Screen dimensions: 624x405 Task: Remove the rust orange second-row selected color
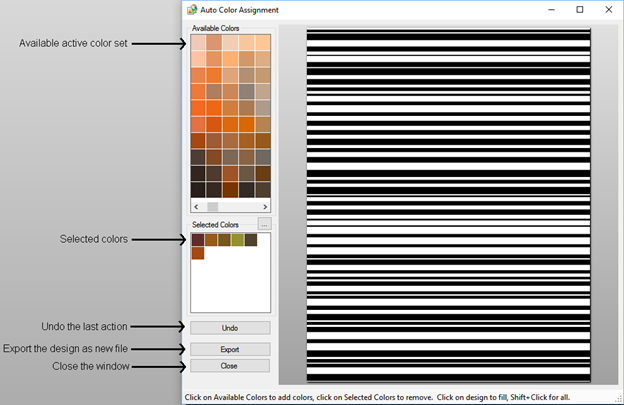pos(198,253)
